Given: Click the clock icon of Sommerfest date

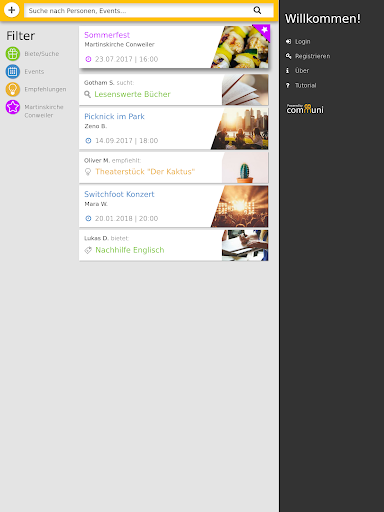Looking at the screenshot, I should coord(88,59).
